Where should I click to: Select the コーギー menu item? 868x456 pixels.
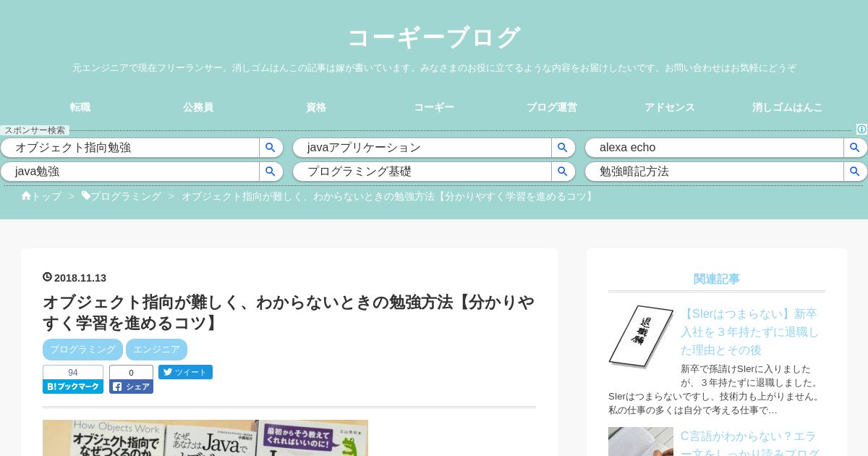pos(434,107)
